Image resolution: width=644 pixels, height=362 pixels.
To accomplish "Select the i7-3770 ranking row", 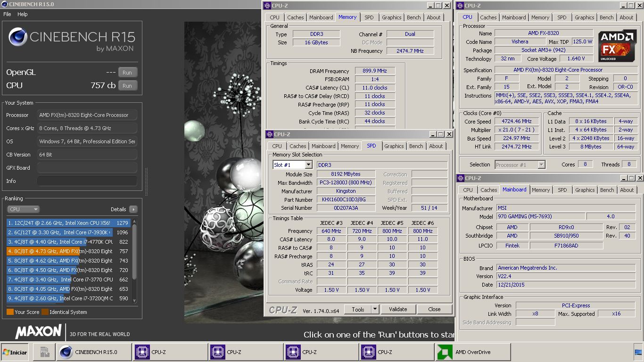I will pos(69,280).
